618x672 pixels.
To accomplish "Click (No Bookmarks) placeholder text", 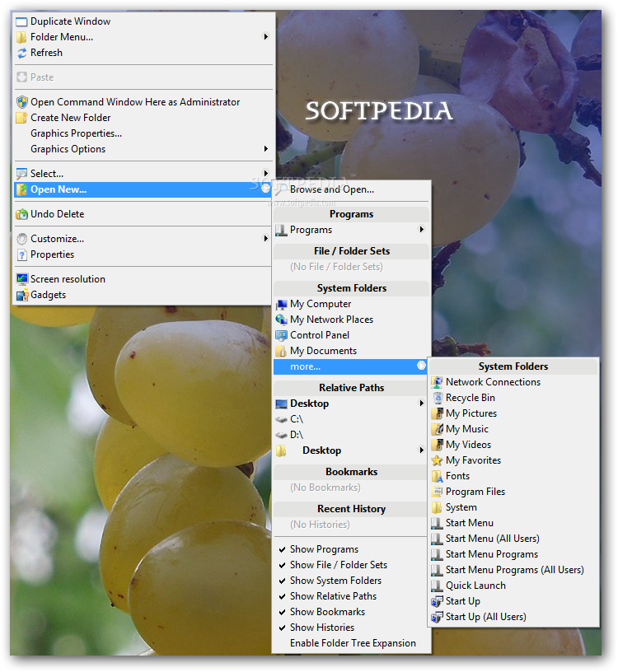I will pyautogui.click(x=325, y=488).
